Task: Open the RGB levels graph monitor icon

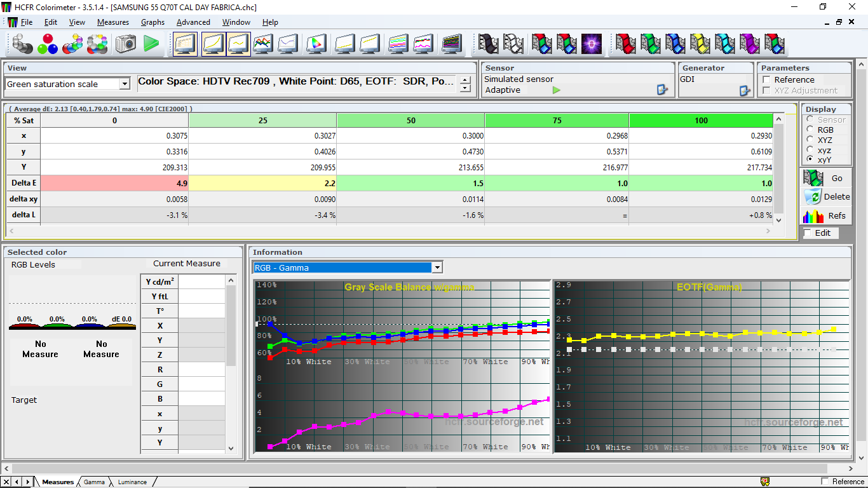Action: (x=263, y=44)
